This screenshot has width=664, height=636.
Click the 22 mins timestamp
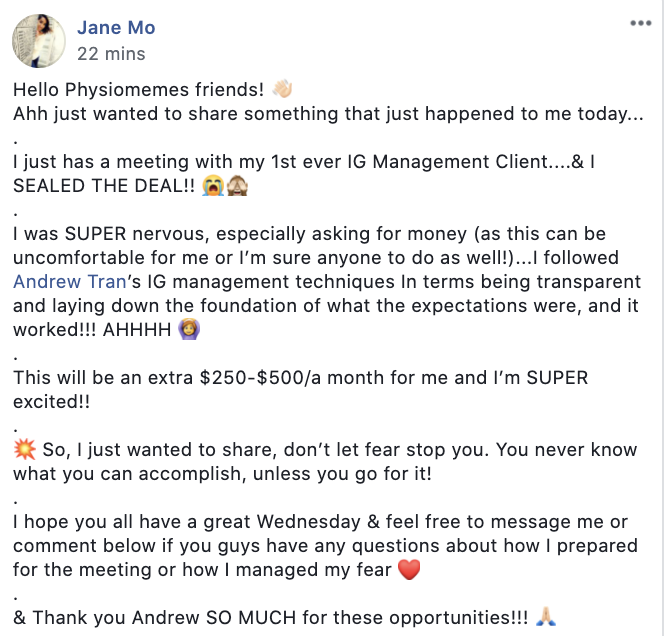point(111,54)
